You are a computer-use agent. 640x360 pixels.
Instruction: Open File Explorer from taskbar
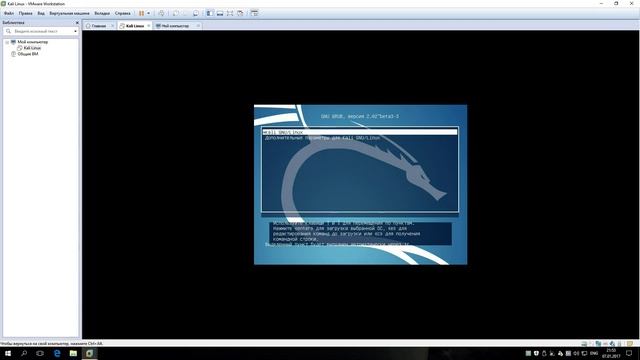[x=73, y=353]
